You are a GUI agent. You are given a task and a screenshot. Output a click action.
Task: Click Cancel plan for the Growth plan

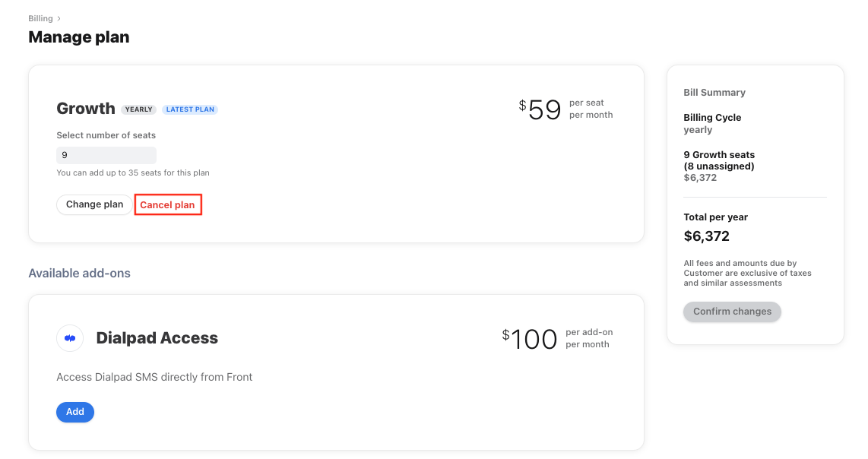click(168, 204)
